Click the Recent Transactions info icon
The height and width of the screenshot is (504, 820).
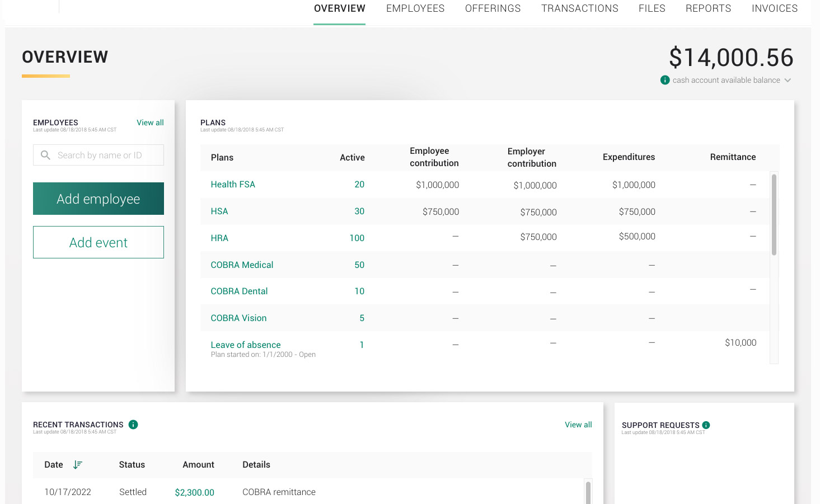(x=133, y=425)
